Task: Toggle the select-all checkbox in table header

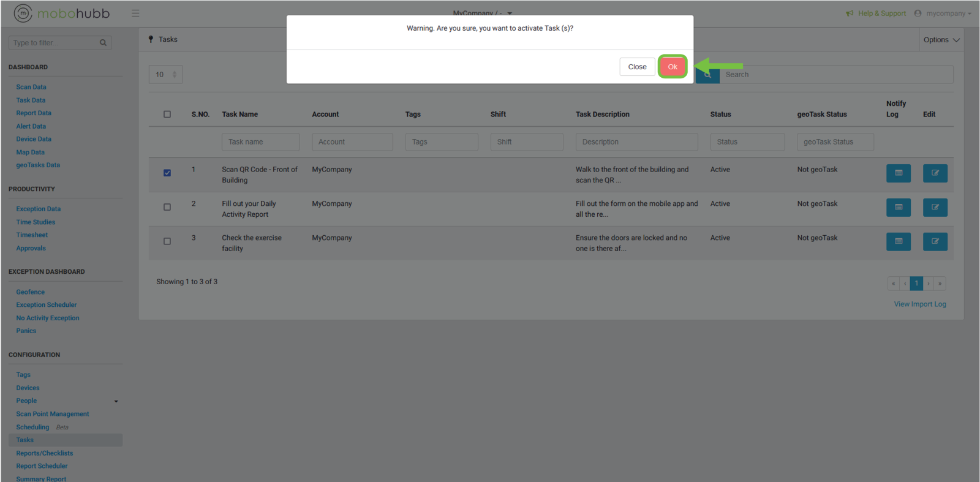Action: pos(167,115)
